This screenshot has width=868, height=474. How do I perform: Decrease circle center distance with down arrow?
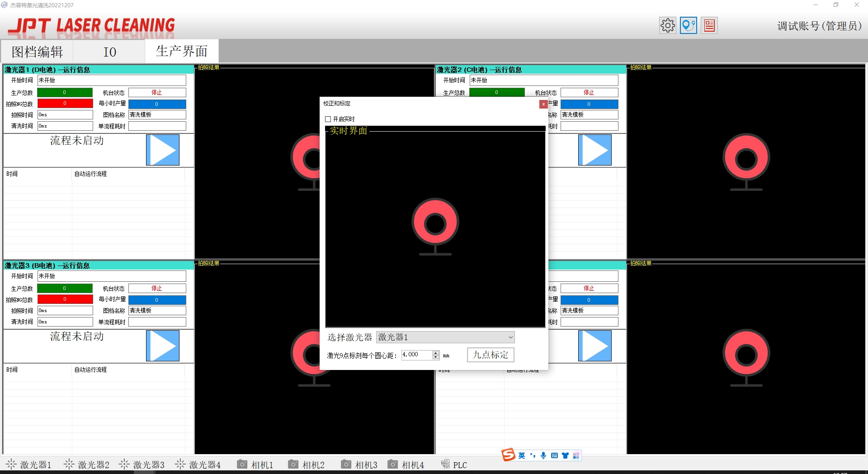[x=436, y=357]
